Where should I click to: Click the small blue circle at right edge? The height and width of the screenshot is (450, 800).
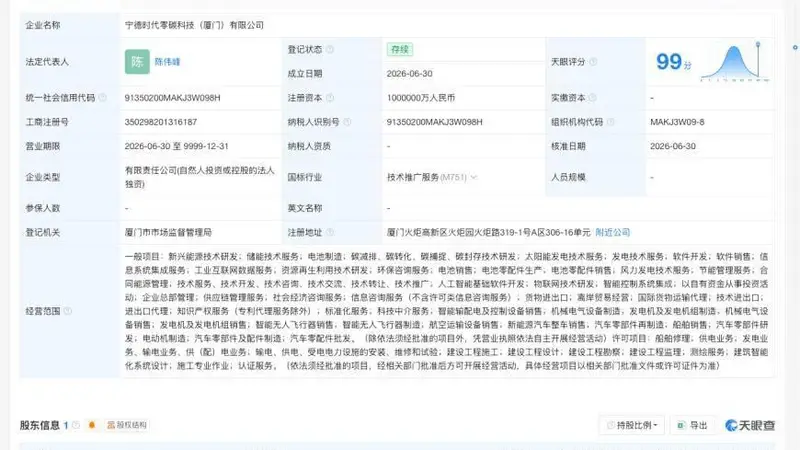795,47
